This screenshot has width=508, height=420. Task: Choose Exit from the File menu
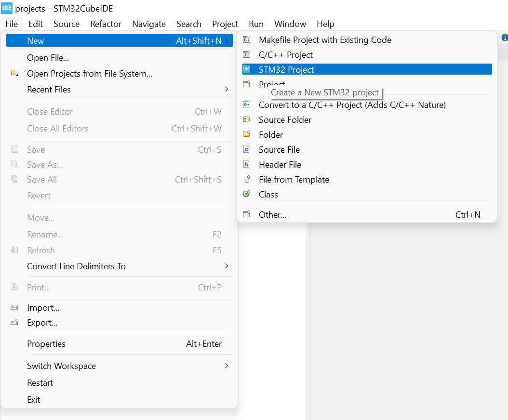119,400
